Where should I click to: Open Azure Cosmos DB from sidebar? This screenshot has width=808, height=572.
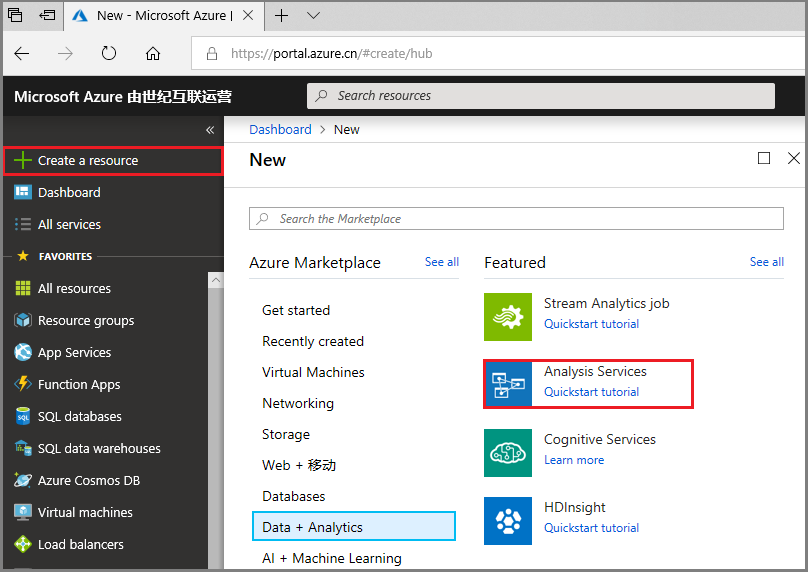88,480
